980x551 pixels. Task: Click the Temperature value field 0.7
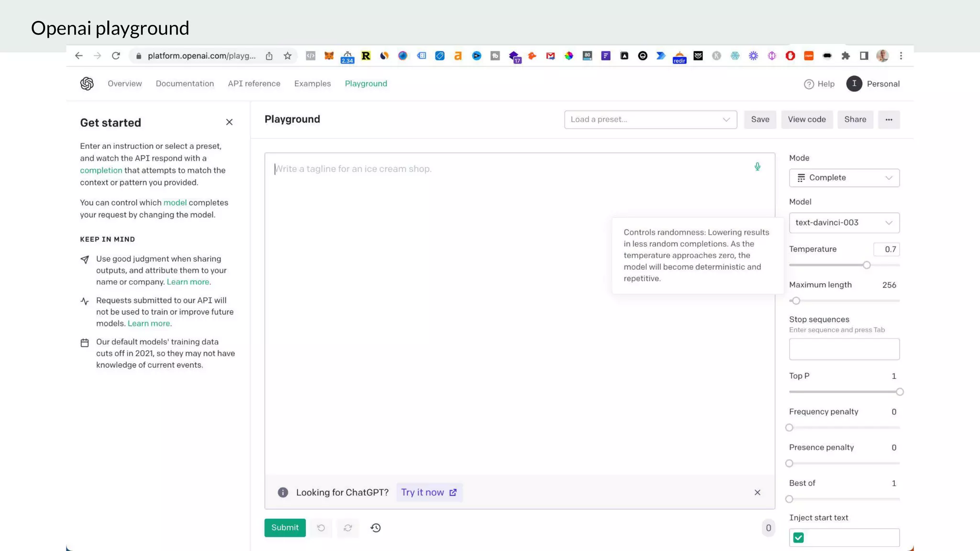click(887, 249)
